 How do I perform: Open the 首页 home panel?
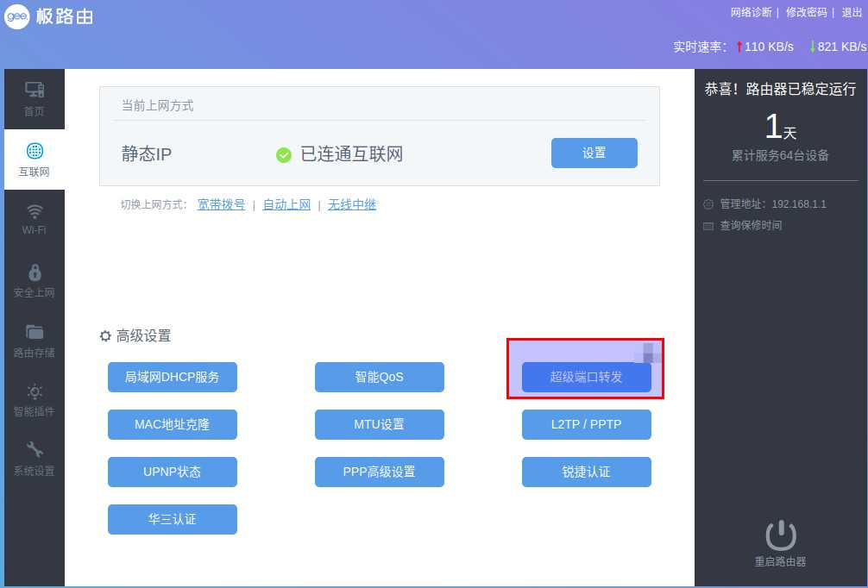(x=34, y=97)
